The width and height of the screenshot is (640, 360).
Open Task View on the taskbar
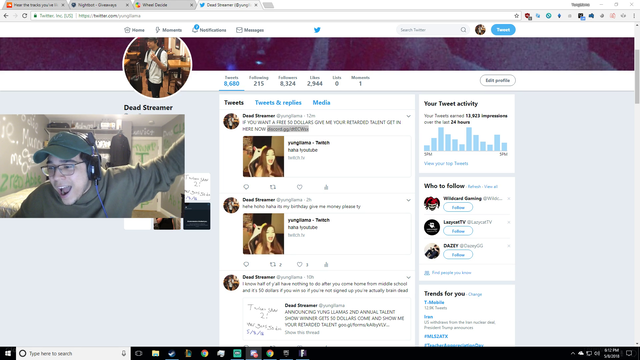click(x=139, y=353)
